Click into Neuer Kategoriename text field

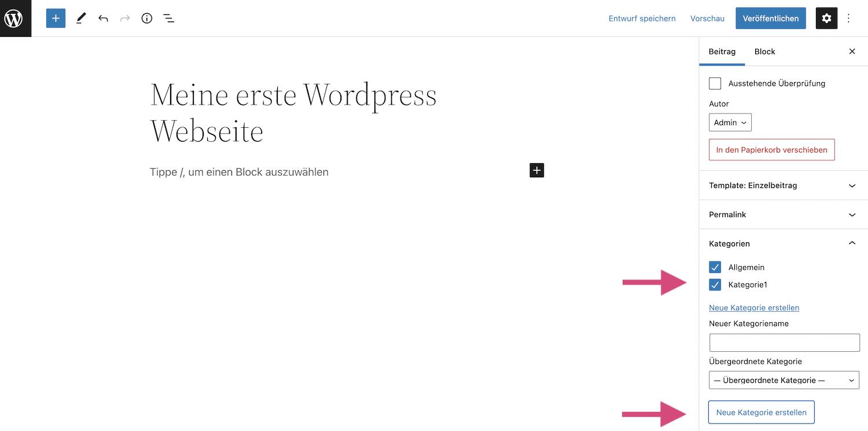tap(784, 342)
